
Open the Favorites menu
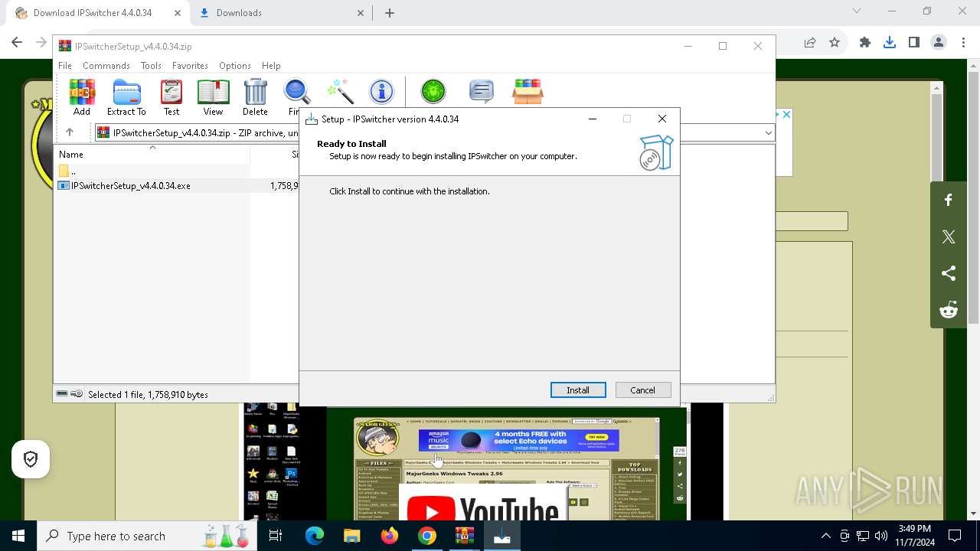coord(190,66)
